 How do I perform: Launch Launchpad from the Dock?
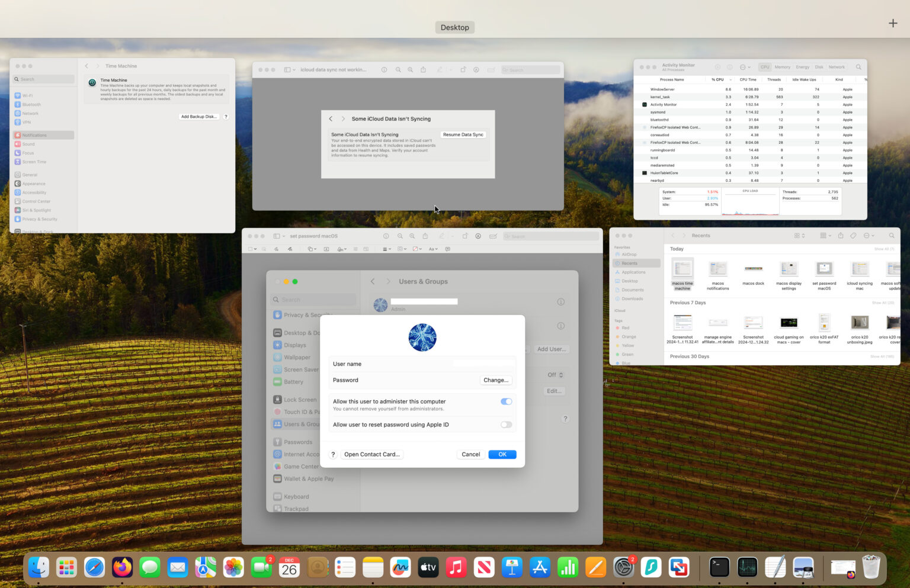click(x=66, y=567)
